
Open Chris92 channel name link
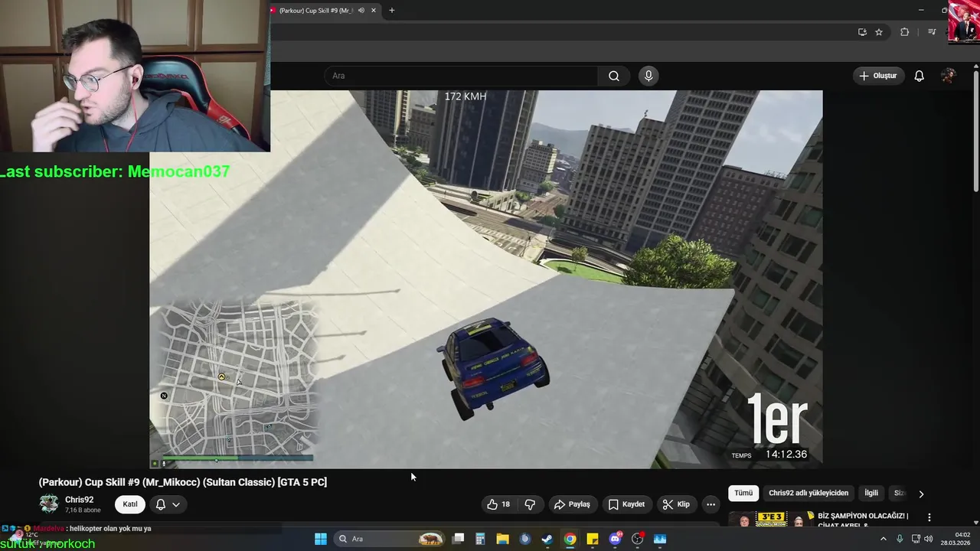(x=79, y=500)
